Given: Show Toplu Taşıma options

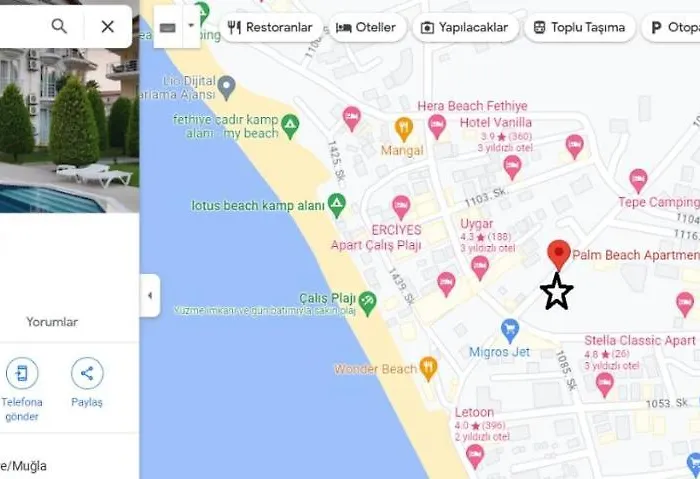Looking at the screenshot, I should click(x=580, y=28).
